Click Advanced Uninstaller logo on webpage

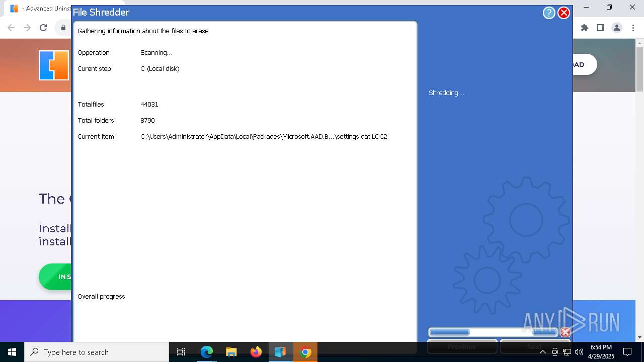click(x=54, y=65)
